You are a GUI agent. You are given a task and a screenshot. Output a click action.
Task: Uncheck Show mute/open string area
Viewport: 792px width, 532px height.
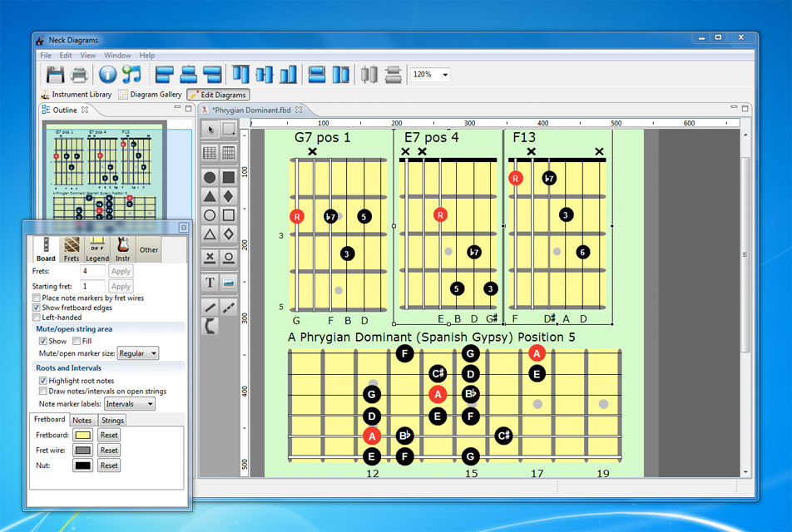(43, 341)
